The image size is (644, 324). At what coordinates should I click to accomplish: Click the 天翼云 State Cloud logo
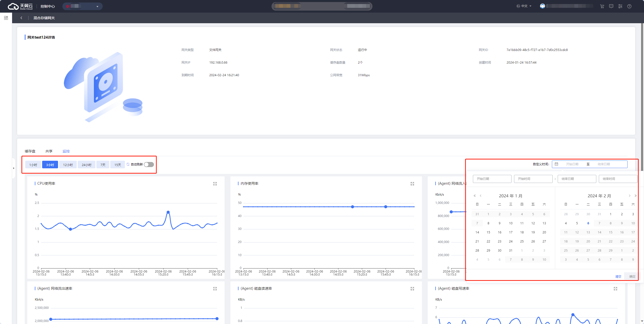(x=20, y=6)
